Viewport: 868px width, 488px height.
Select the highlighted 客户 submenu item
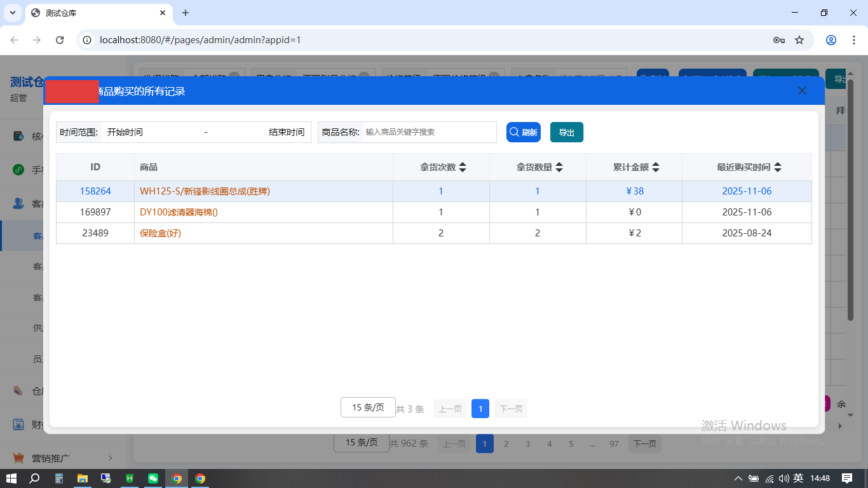[38, 235]
